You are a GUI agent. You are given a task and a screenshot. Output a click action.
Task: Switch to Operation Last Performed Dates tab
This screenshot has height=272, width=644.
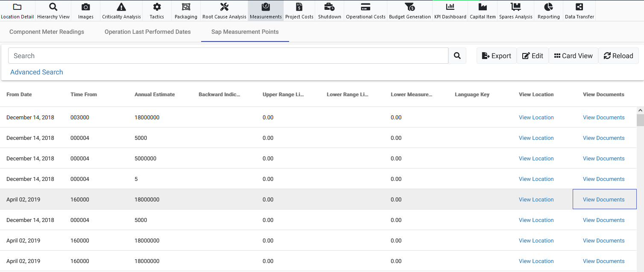point(148,32)
